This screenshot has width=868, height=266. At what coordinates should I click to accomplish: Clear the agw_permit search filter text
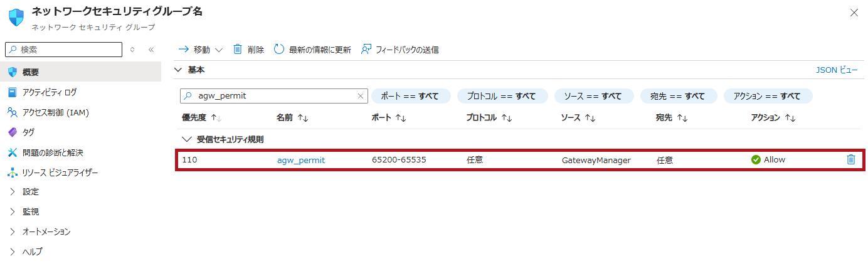360,96
